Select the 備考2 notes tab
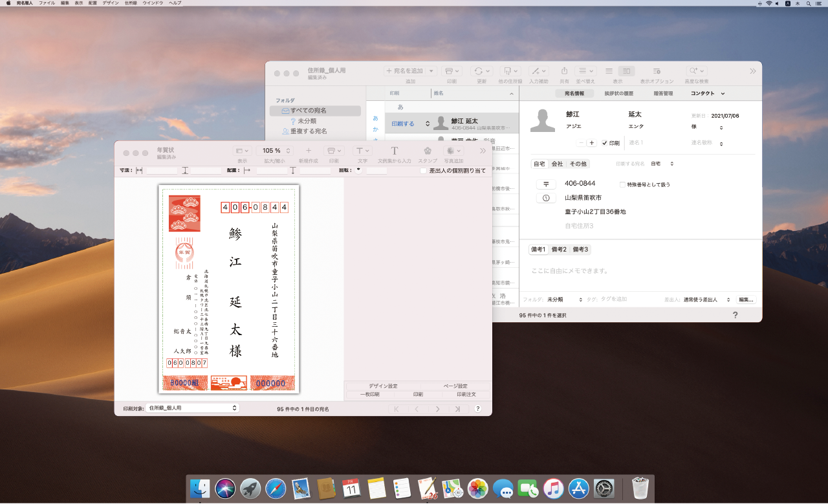Image resolution: width=828 pixels, height=504 pixels. click(x=559, y=249)
